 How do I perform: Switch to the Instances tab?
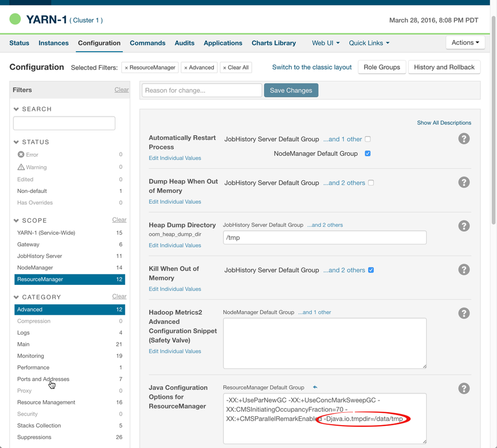pos(54,43)
